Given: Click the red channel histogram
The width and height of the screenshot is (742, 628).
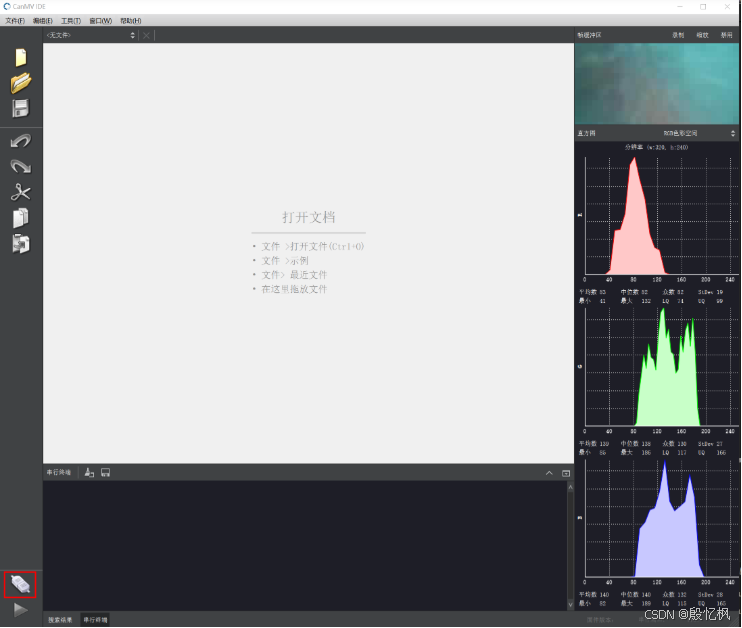Looking at the screenshot, I should click(x=662, y=216).
